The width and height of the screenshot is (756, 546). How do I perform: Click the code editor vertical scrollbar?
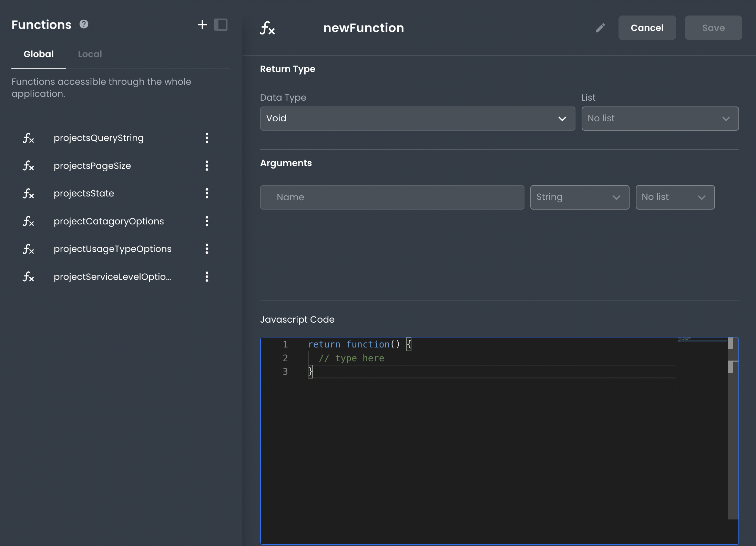coord(733,431)
